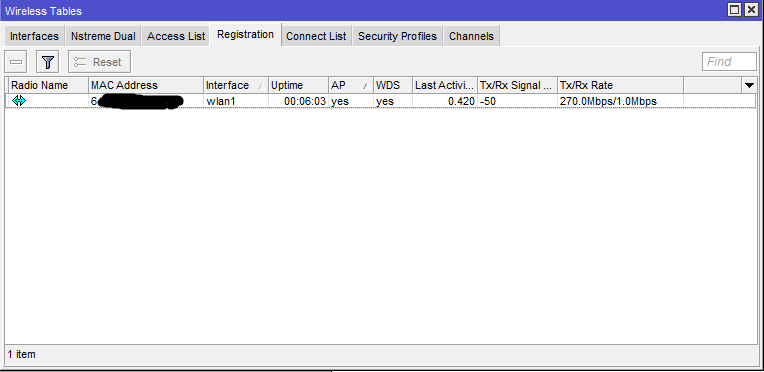Switch to the Interfaces tab

(34, 36)
